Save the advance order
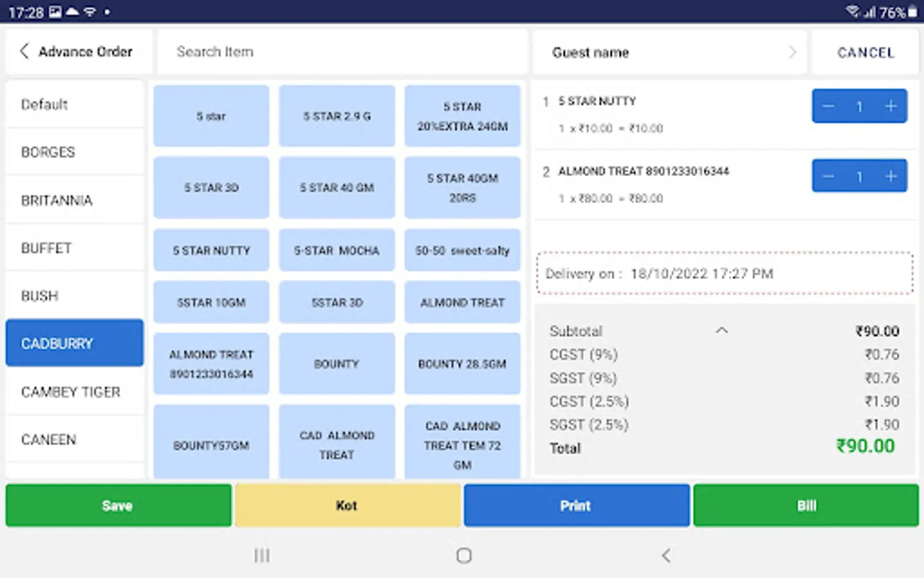This screenshot has width=924, height=578. click(119, 505)
